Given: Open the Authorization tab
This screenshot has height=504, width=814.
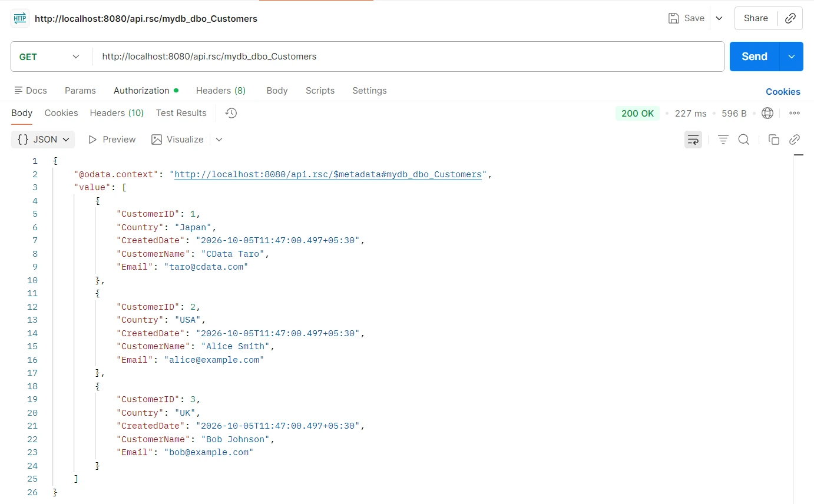Looking at the screenshot, I should [x=145, y=91].
